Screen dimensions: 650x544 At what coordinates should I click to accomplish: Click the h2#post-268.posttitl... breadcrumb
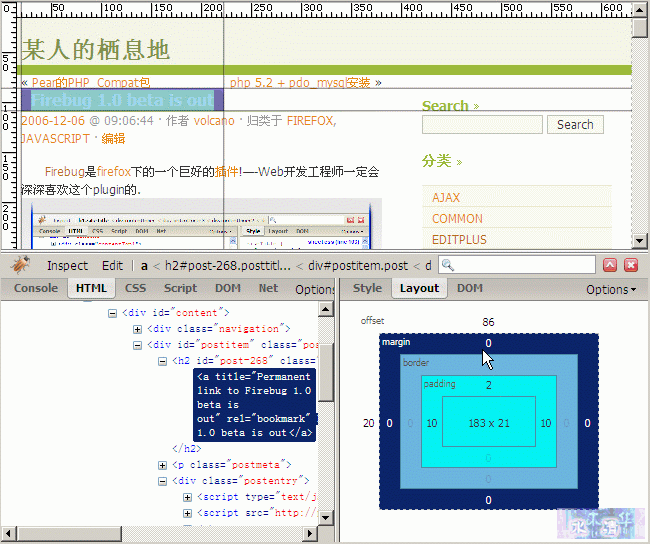pyautogui.click(x=228, y=266)
